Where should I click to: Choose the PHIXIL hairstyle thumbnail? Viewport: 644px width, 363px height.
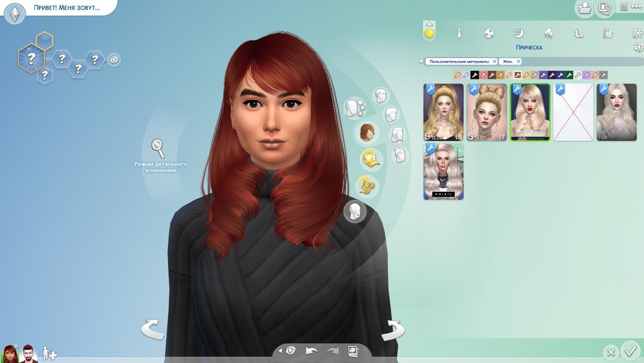[443, 172]
